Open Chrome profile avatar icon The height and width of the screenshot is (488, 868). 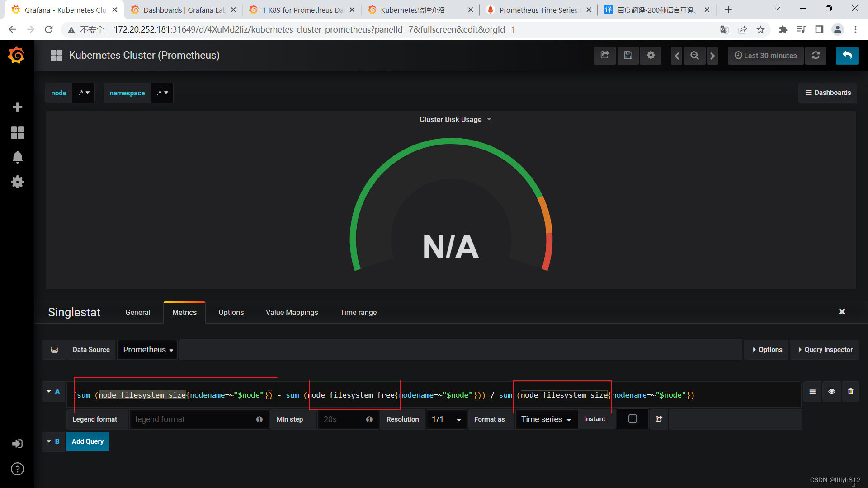tap(837, 29)
